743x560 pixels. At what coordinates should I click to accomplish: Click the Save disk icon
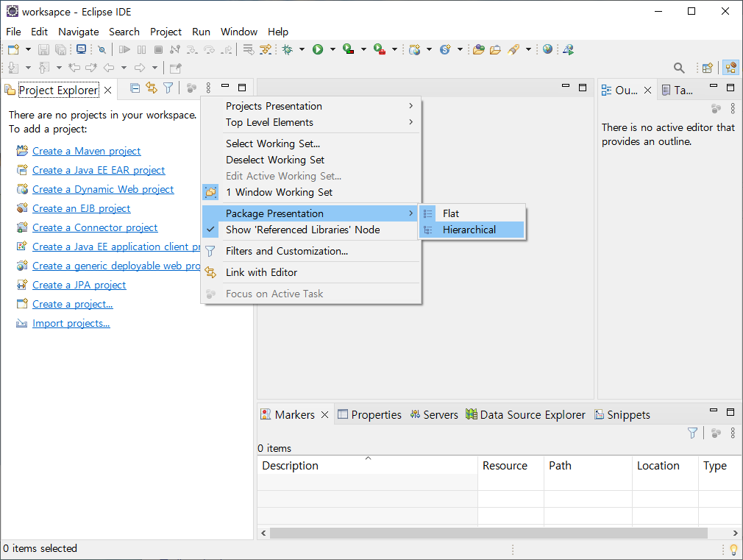pyautogui.click(x=43, y=49)
